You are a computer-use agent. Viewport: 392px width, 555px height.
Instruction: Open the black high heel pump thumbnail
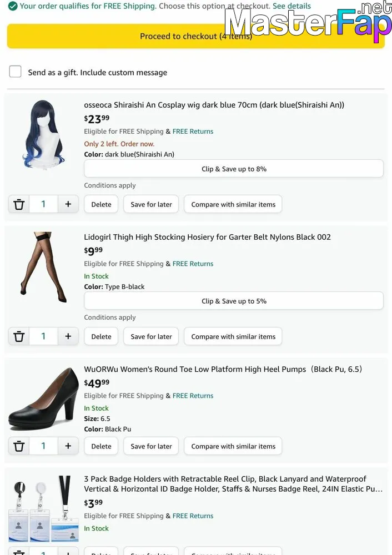43,398
